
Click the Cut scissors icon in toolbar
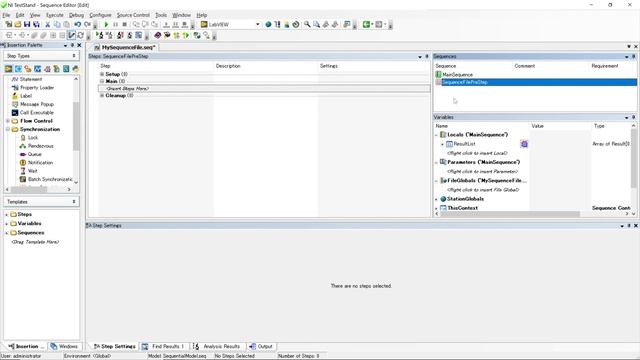[x=47, y=24]
